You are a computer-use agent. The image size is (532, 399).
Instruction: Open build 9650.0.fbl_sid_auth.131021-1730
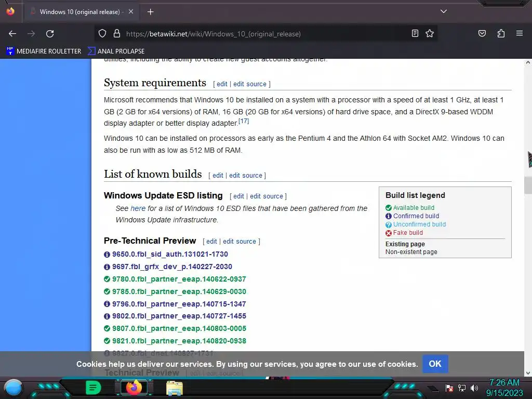click(170, 254)
